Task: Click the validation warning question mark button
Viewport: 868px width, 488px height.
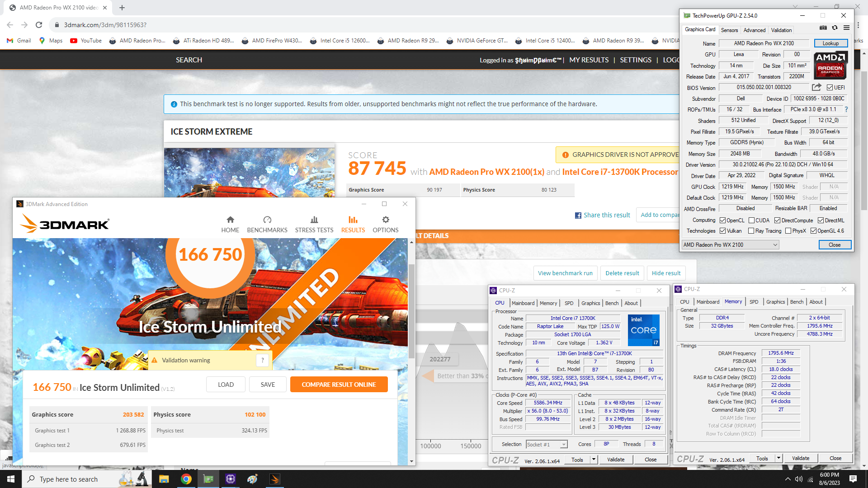Action: point(262,360)
